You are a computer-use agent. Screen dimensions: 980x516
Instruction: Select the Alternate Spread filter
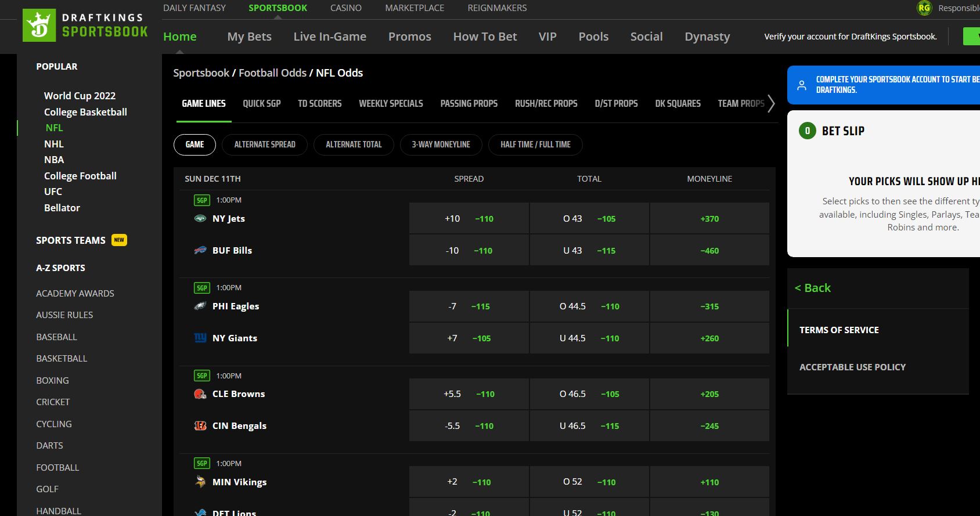265,145
